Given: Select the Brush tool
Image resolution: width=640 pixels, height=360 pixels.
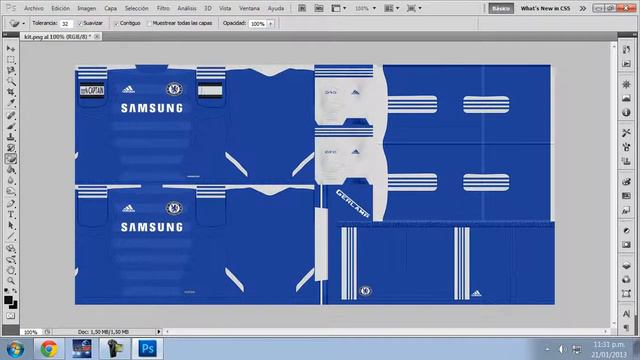Looking at the screenshot, I should pos(11,126).
